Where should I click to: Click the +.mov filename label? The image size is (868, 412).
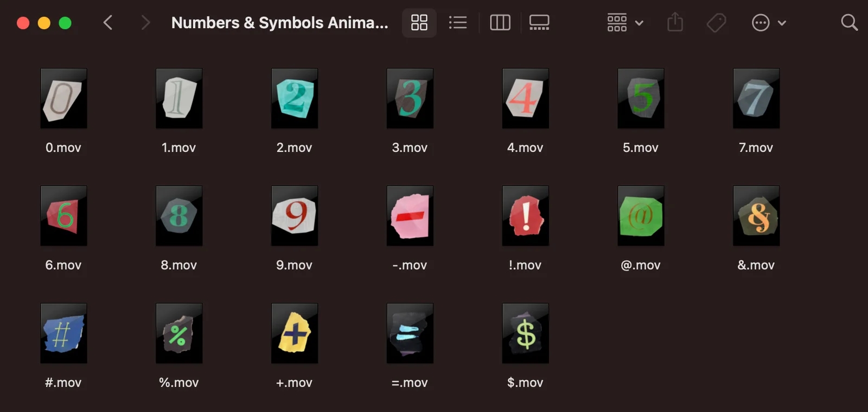tap(294, 382)
